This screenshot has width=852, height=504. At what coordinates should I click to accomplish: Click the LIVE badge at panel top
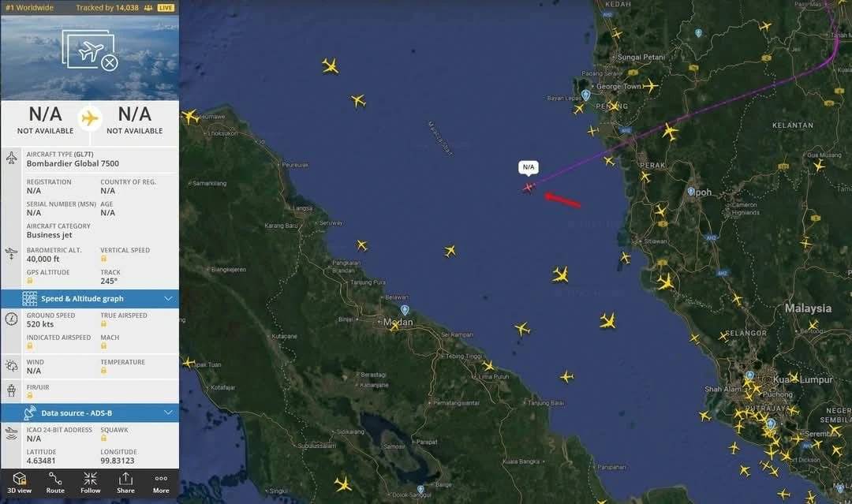166,8
